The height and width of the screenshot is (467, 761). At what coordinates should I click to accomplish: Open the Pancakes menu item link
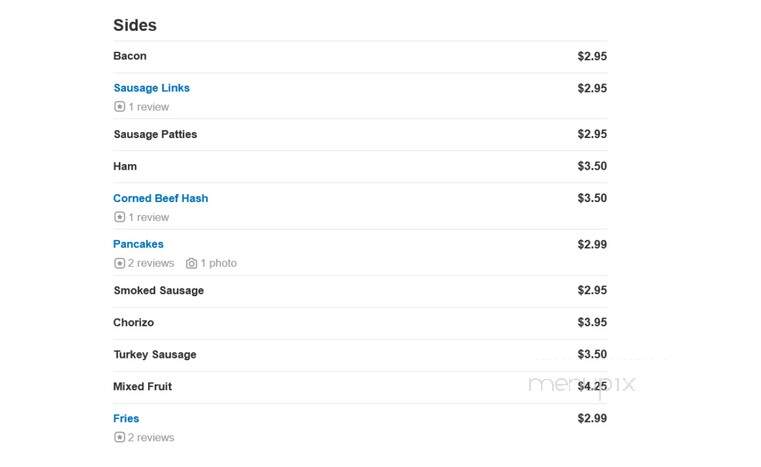pyautogui.click(x=138, y=244)
